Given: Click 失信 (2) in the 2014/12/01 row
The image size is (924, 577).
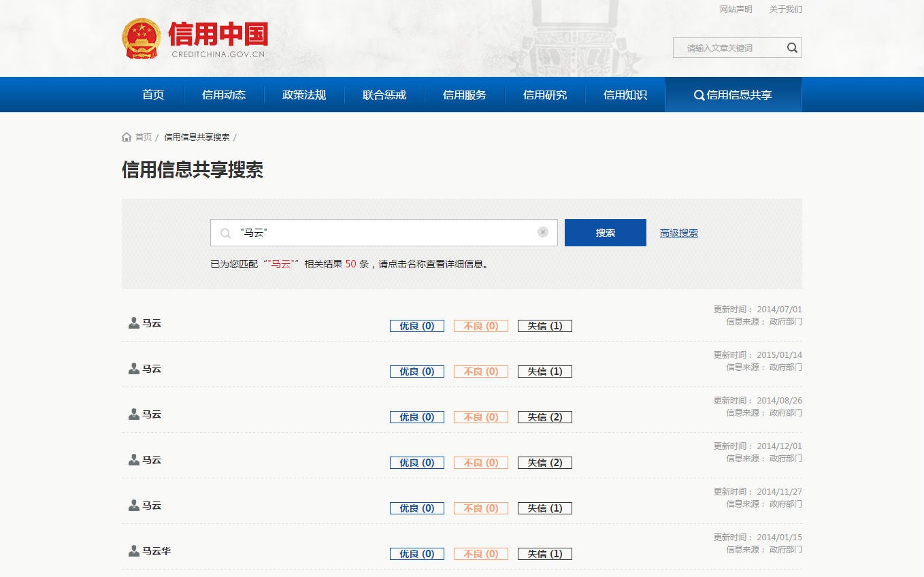Looking at the screenshot, I should [x=545, y=463].
